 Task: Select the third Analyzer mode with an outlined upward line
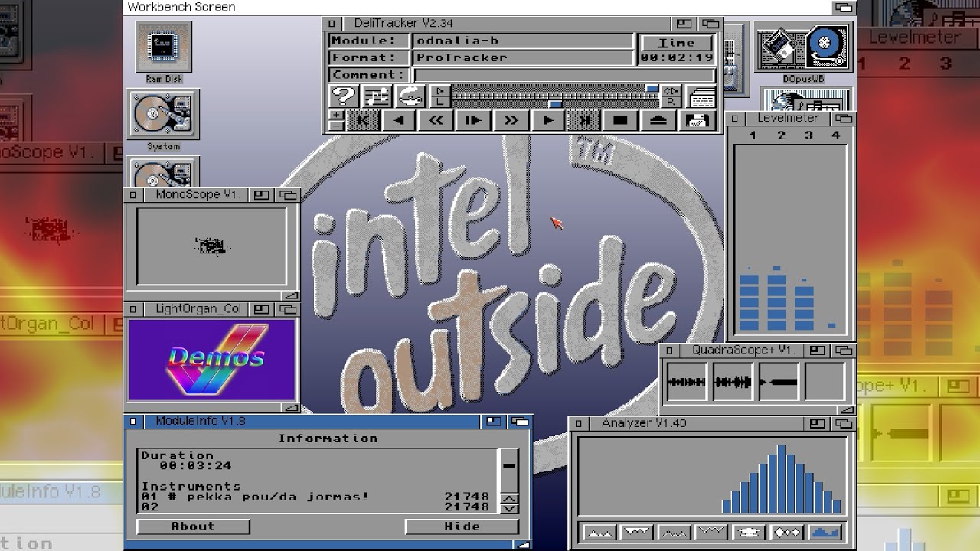(x=673, y=532)
